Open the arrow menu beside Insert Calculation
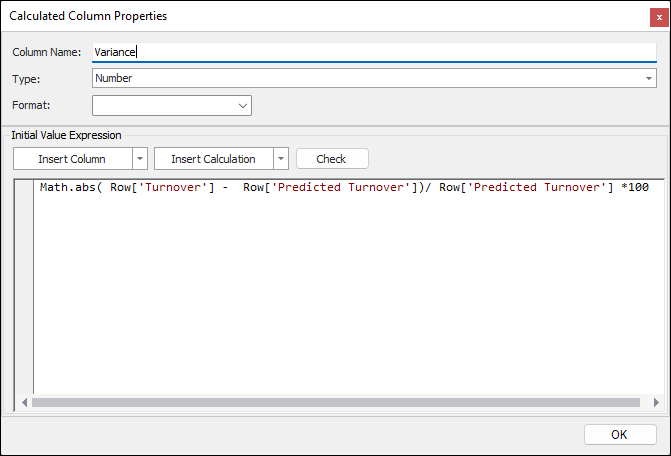This screenshot has width=671, height=456. 281,159
